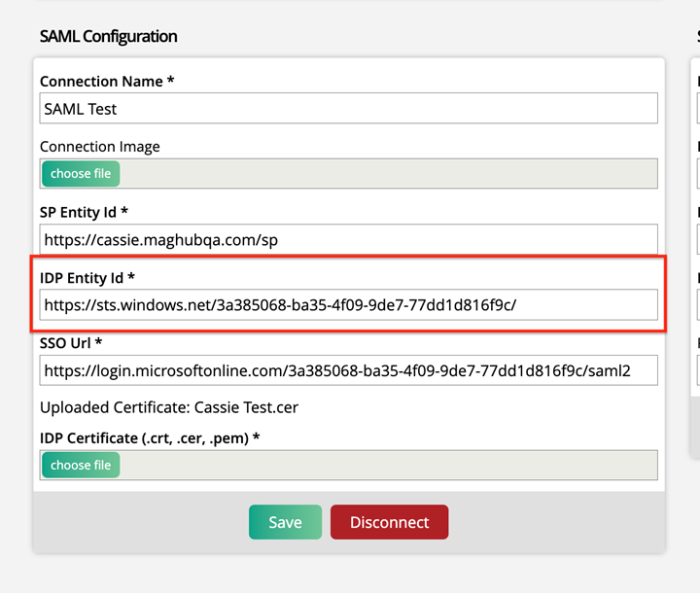
Task: Click the partially visible right panel heading
Action: [x=697, y=36]
